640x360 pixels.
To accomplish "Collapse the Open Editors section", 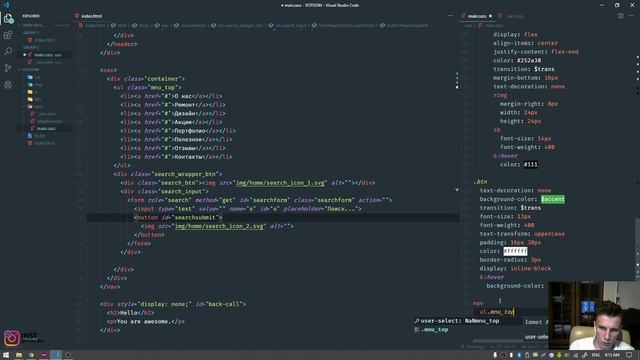I will pos(33,25).
